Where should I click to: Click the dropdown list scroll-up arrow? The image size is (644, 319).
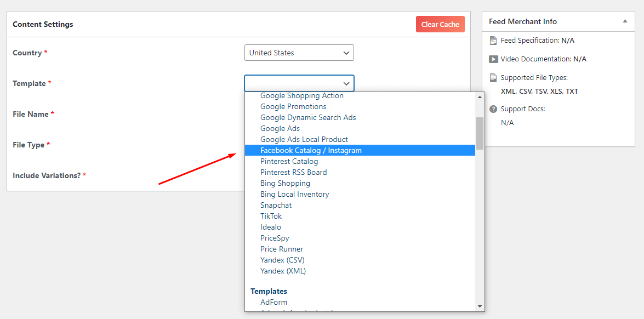click(480, 96)
